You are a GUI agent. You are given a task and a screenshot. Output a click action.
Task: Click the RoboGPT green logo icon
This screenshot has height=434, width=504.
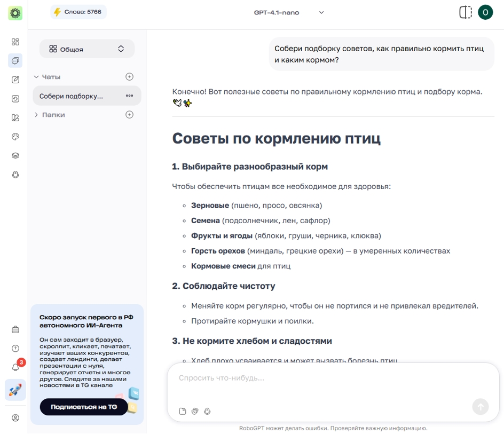click(15, 13)
